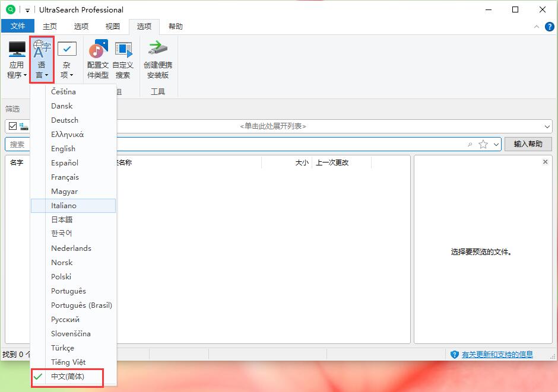Open the quick access toolbar customize arrow
Screen dimensions: 558x392
coord(27,10)
